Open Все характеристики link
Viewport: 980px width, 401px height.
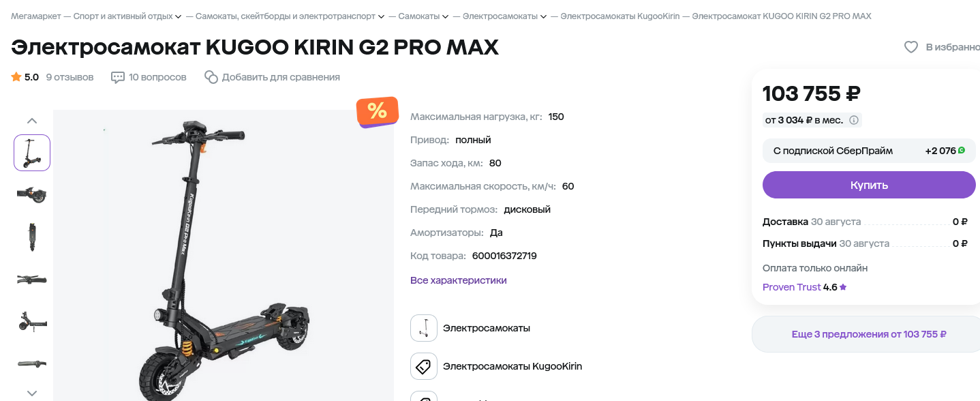(x=459, y=280)
